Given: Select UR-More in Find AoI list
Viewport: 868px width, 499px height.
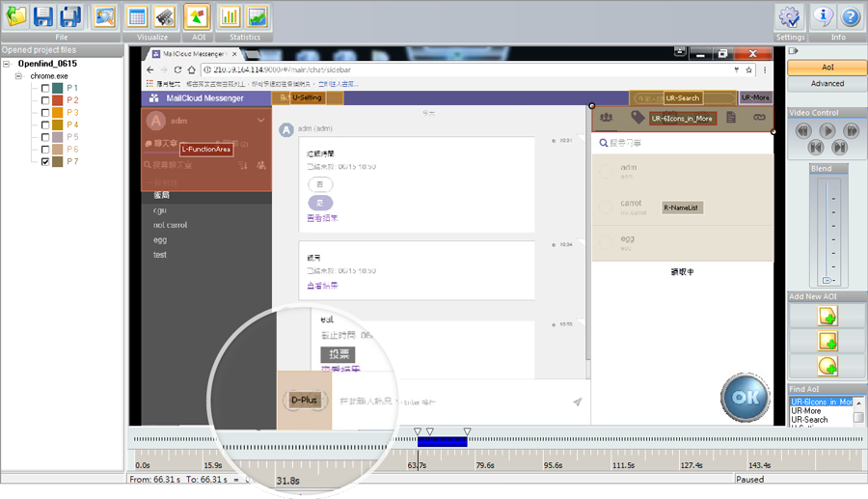Looking at the screenshot, I should 809,410.
